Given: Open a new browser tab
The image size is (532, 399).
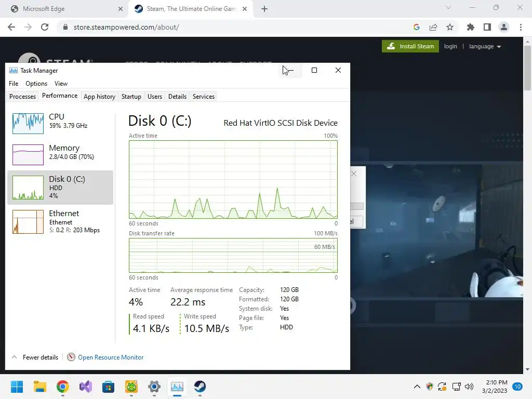Looking at the screenshot, I should tap(264, 9).
